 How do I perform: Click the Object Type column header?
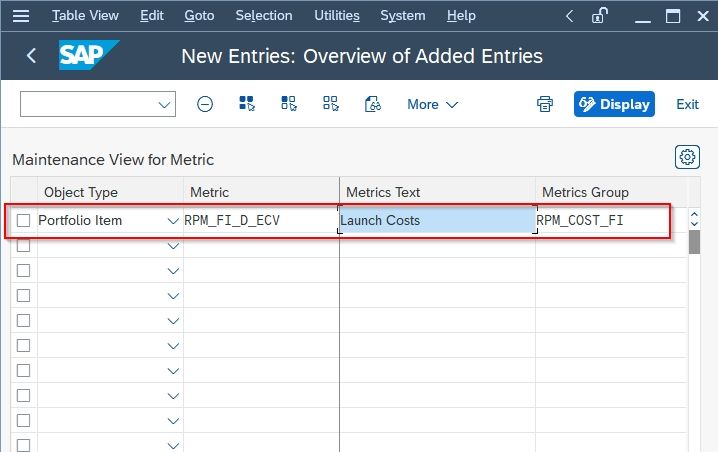pos(110,192)
